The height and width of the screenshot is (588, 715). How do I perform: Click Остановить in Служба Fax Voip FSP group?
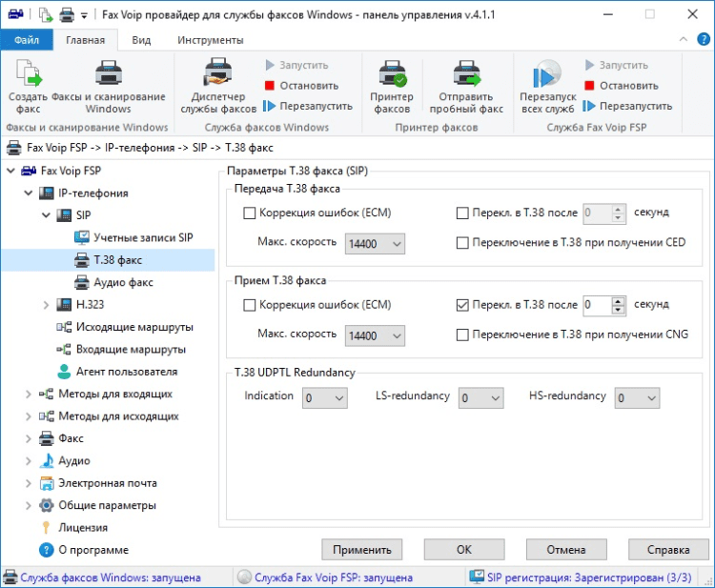(x=622, y=86)
